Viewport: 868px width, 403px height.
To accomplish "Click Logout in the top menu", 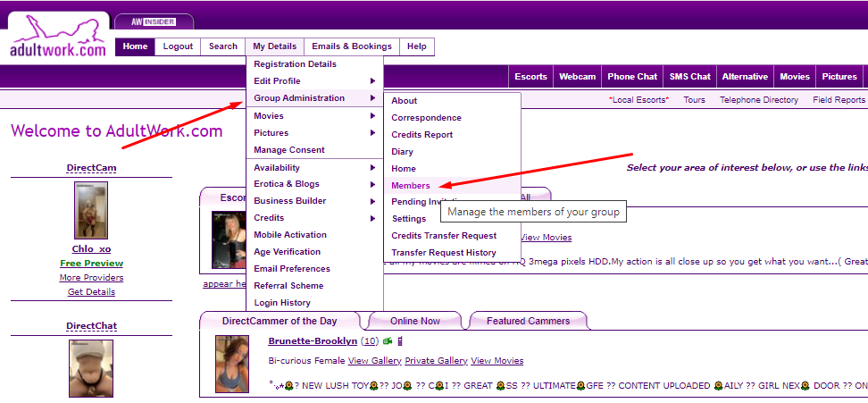I will click(x=178, y=46).
